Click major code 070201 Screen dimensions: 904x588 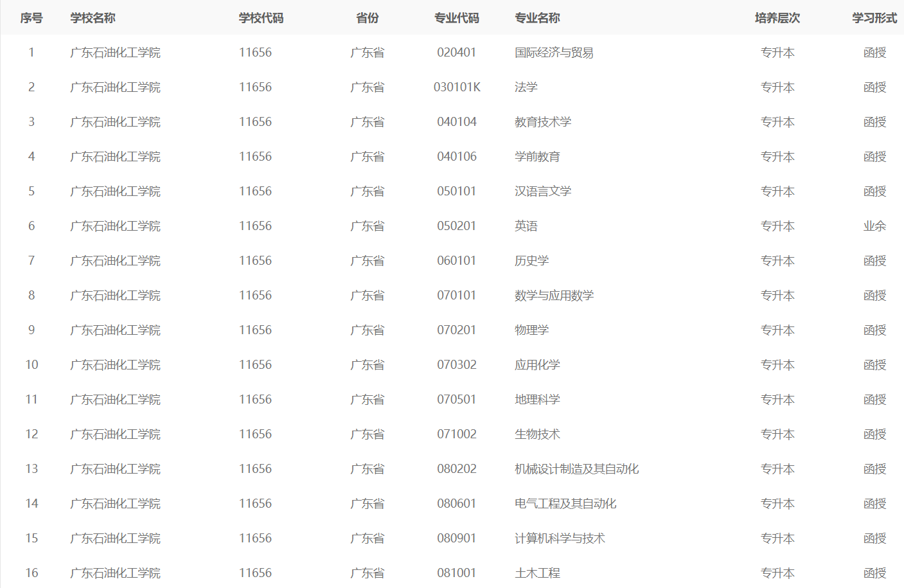457,330
